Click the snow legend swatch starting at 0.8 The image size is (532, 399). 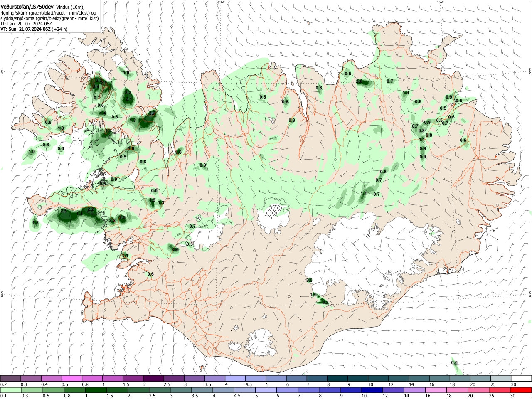[92, 379]
